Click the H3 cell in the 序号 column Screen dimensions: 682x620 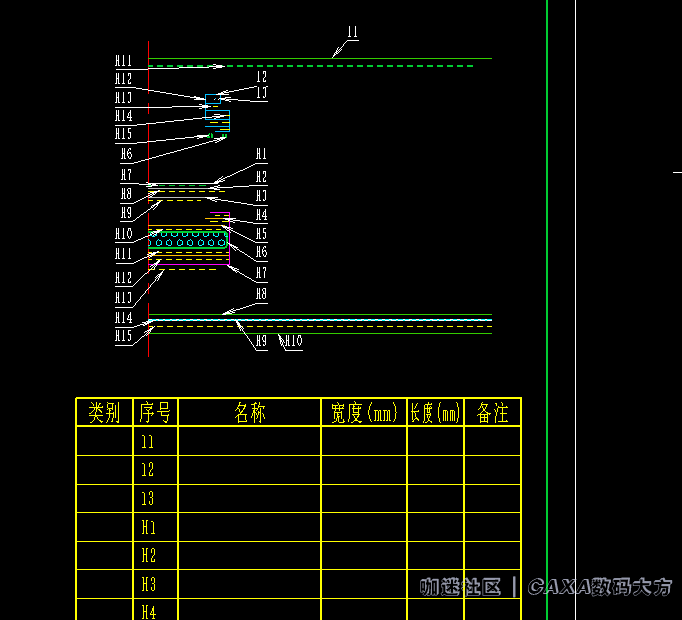pyautogui.click(x=155, y=584)
